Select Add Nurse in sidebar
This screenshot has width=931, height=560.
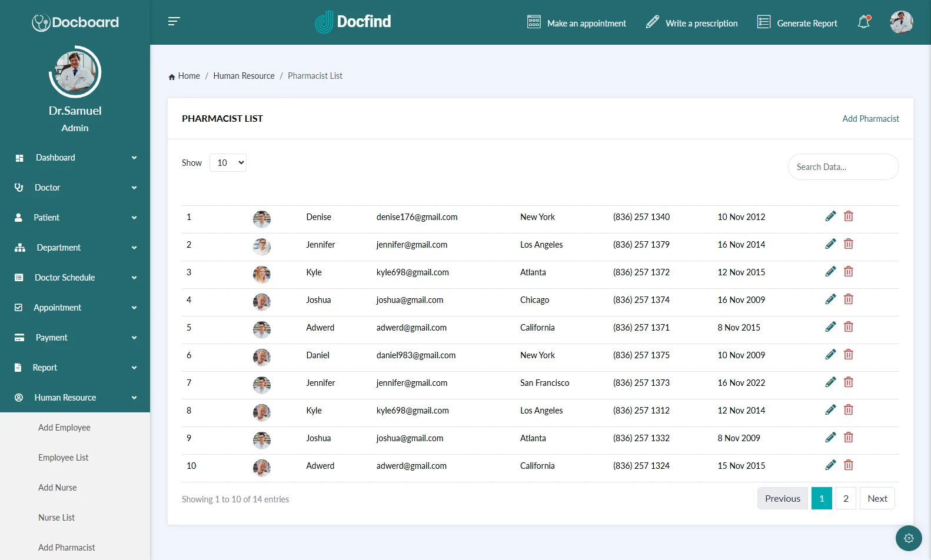(x=58, y=488)
